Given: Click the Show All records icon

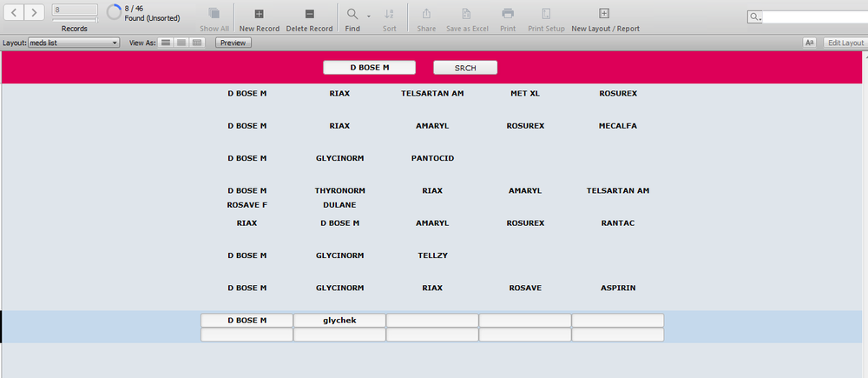Looking at the screenshot, I should [x=214, y=14].
